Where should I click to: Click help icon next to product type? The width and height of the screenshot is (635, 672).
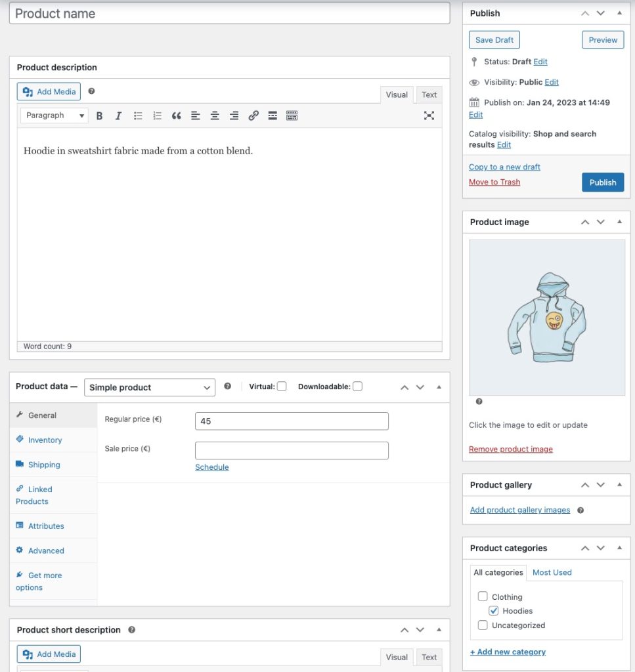[x=228, y=386]
